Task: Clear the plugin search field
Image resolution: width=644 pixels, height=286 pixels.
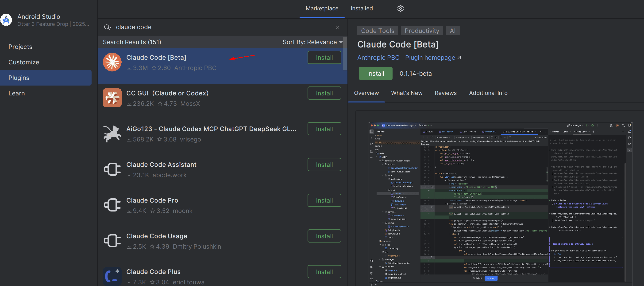Action: 338,27
